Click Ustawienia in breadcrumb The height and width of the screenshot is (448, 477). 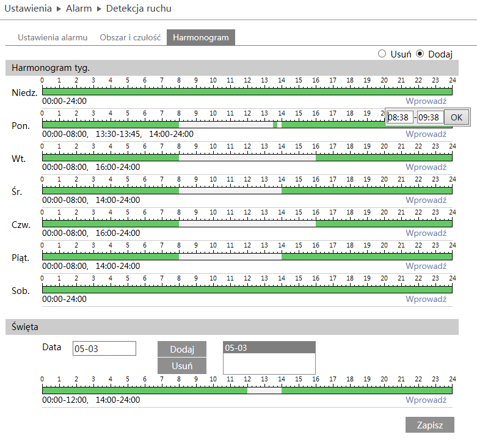point(28,9)
